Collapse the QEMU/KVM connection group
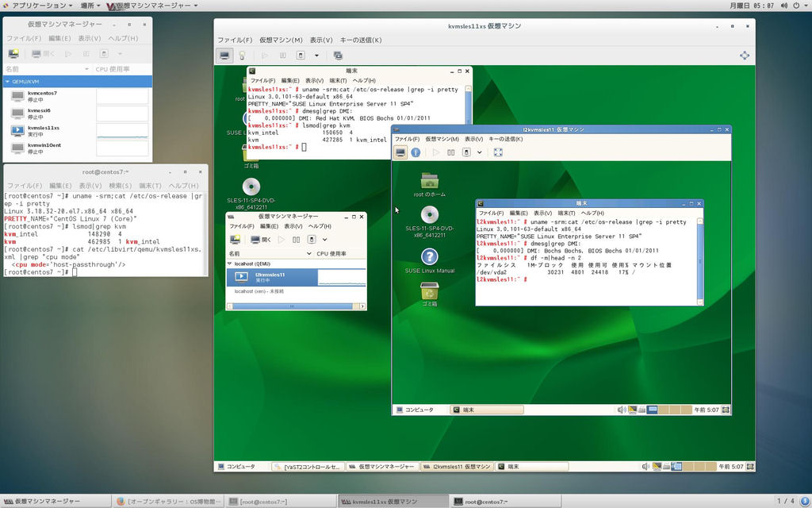Screen dimensions: 812x508 [x=7, y=82]
